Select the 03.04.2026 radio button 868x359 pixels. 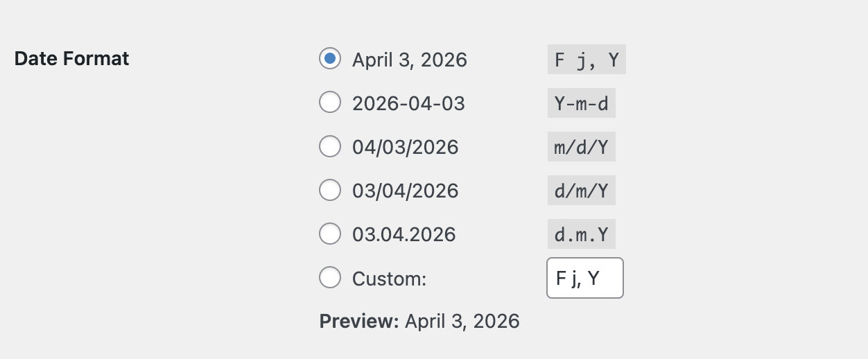[330, 234]
